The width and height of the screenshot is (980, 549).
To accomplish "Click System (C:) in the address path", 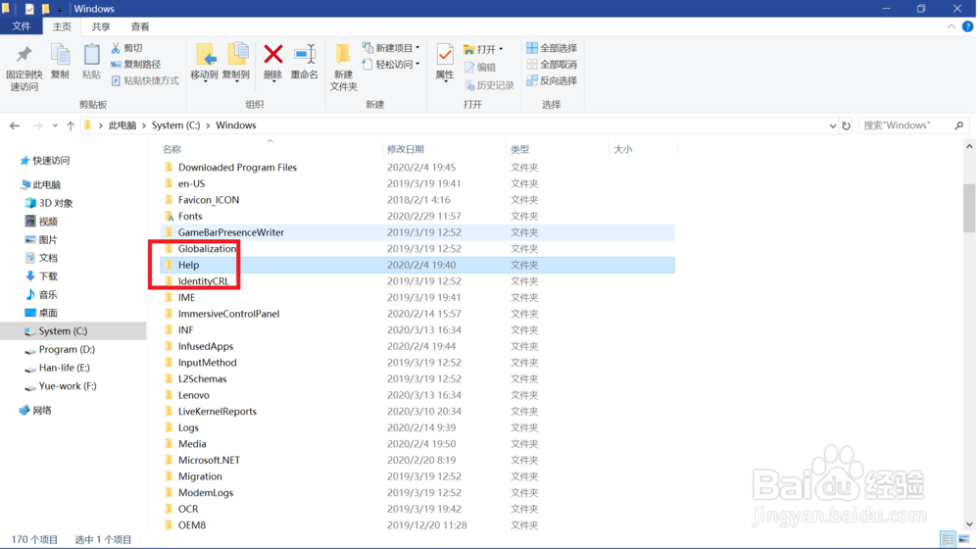I will [175, 125].
